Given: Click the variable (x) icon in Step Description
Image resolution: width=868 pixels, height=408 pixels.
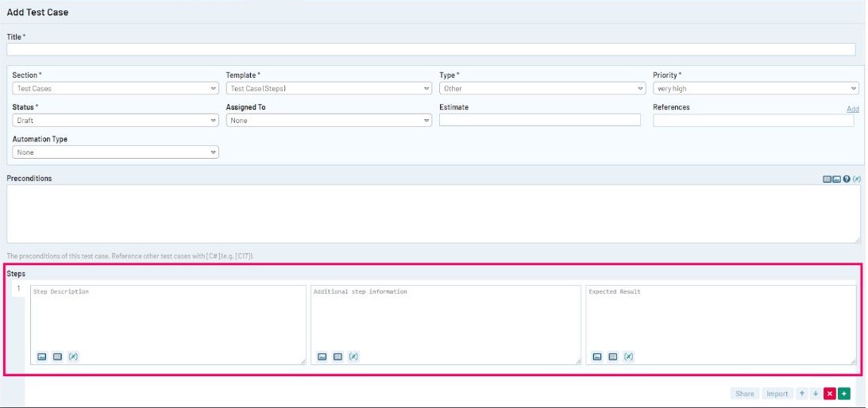Looking at the screenshot, I should coord(73,356).
